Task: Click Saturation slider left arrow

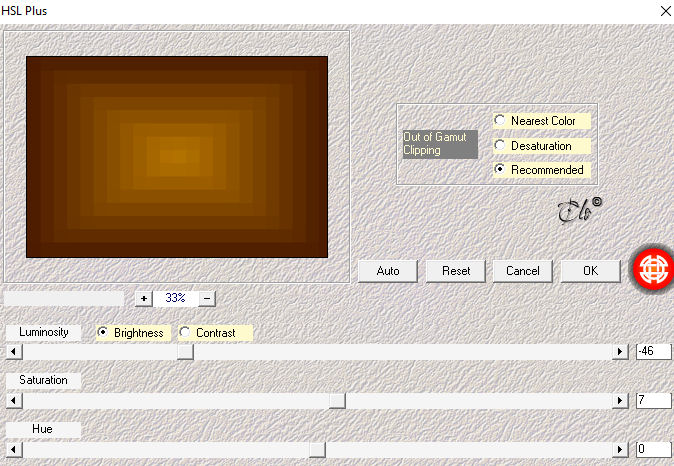Action: coord(14,401)
